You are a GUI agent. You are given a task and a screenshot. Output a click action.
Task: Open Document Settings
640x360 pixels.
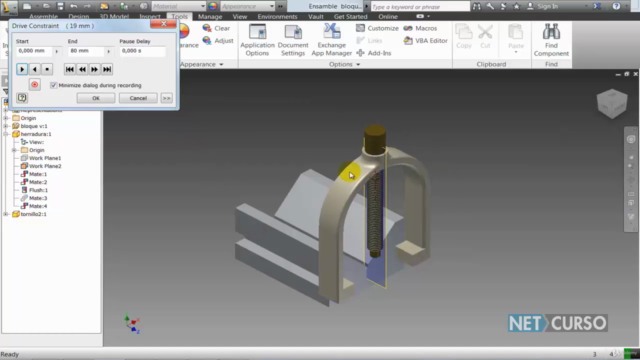[293, 40]
